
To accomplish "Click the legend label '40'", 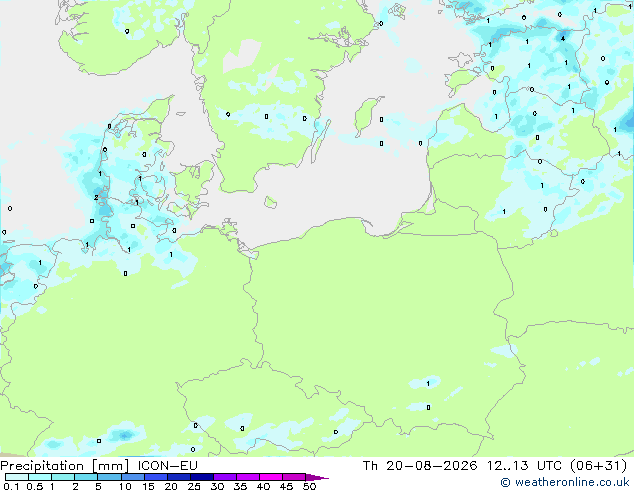I will coord(263,486).
